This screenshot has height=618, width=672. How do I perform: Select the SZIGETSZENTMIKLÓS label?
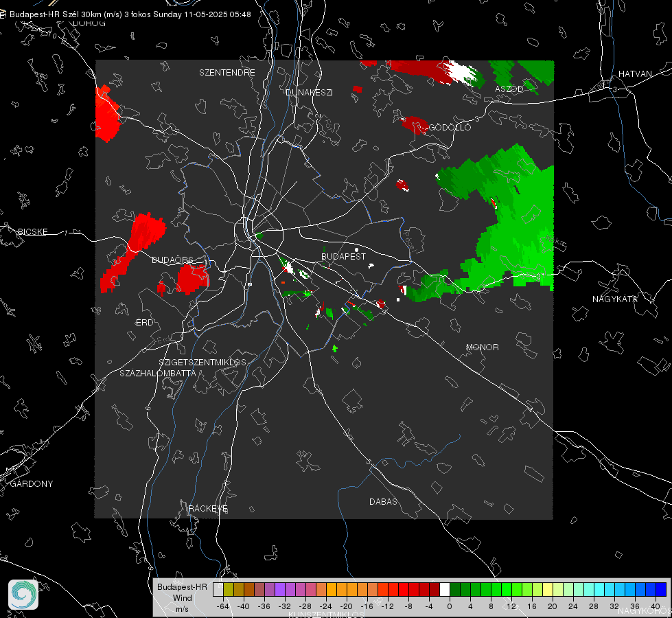(202, 363)
